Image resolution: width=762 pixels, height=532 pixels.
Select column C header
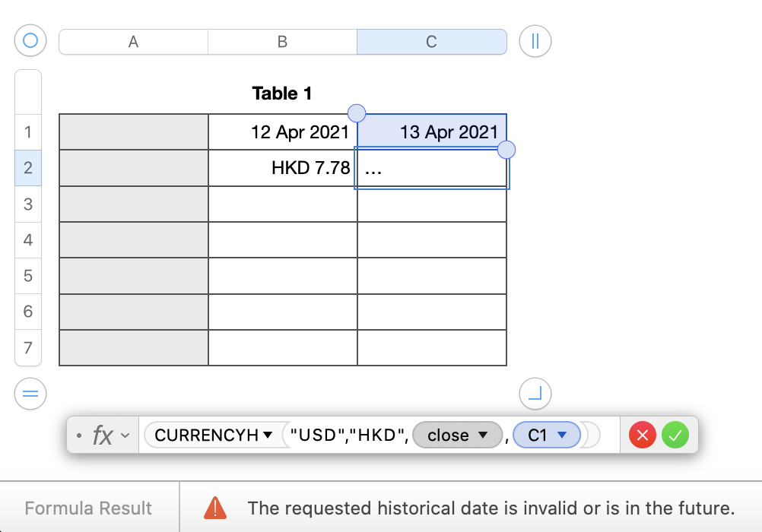coord(431,42)
